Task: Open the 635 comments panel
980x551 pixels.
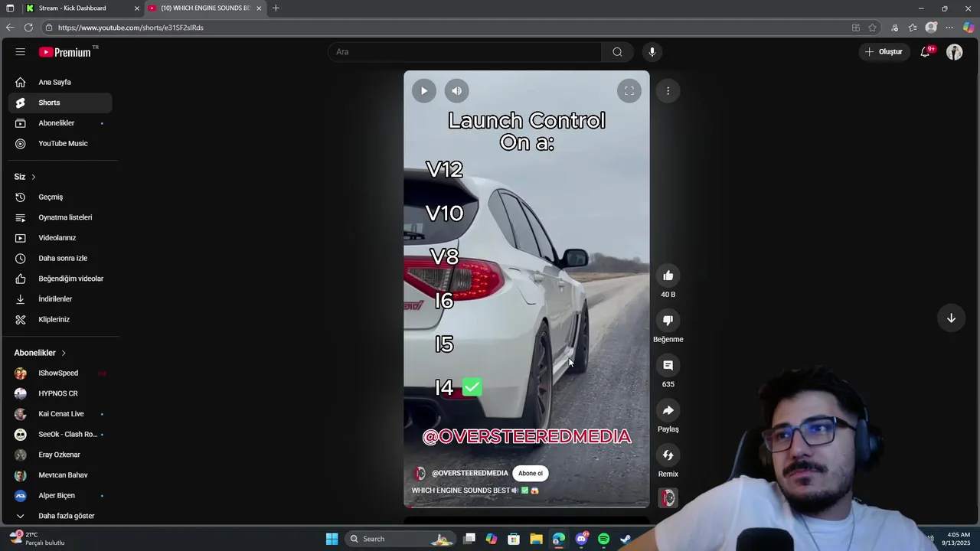Action: click(x=668, y=366)
